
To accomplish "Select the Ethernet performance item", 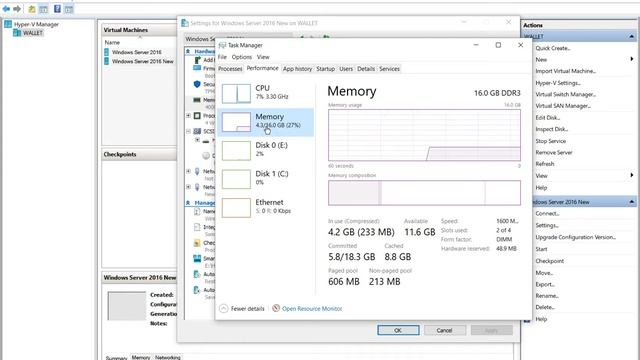I will point(266,207).
